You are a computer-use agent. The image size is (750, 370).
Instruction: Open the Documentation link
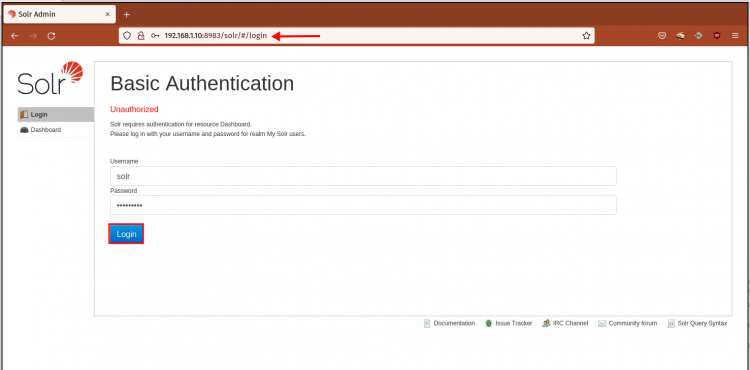(x=449, y=324)
